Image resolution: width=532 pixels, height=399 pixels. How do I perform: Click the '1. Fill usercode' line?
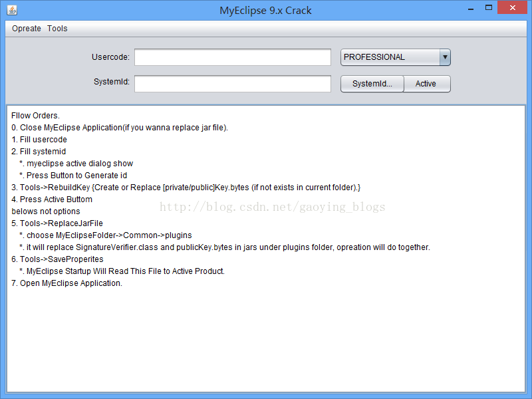tap(39, 140)
